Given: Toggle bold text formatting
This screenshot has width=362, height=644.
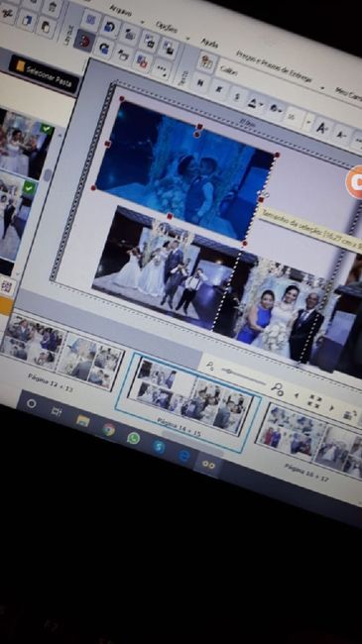Looking at the screenshot, I should coord(200,82).
